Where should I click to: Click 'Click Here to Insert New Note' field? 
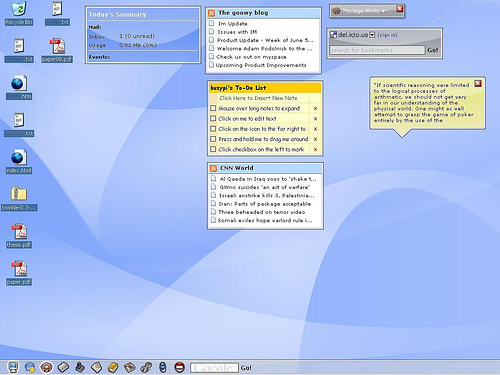point(263,98)
